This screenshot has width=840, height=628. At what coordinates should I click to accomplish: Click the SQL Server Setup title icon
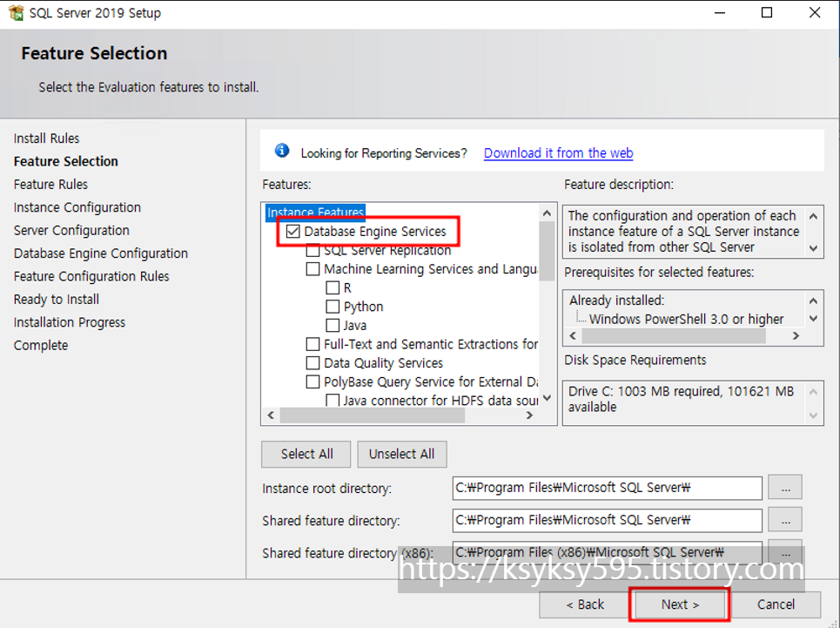(x=16, y=12)
